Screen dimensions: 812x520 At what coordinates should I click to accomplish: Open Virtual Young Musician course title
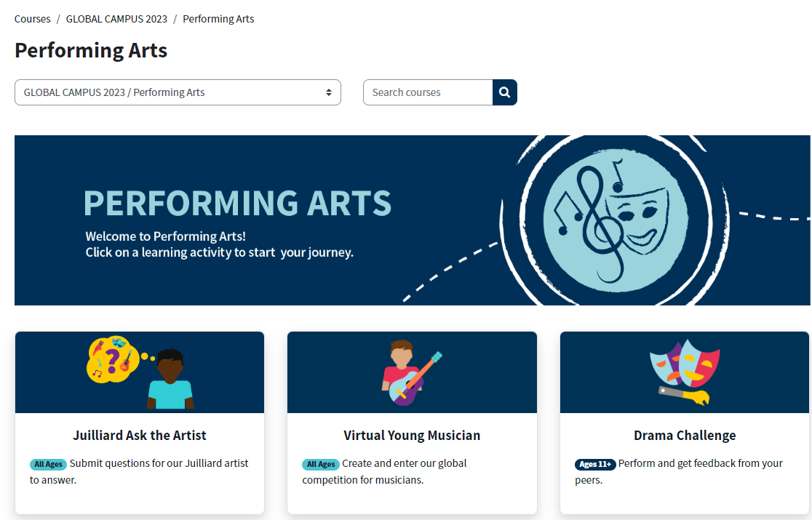click(x=412, y=435)
